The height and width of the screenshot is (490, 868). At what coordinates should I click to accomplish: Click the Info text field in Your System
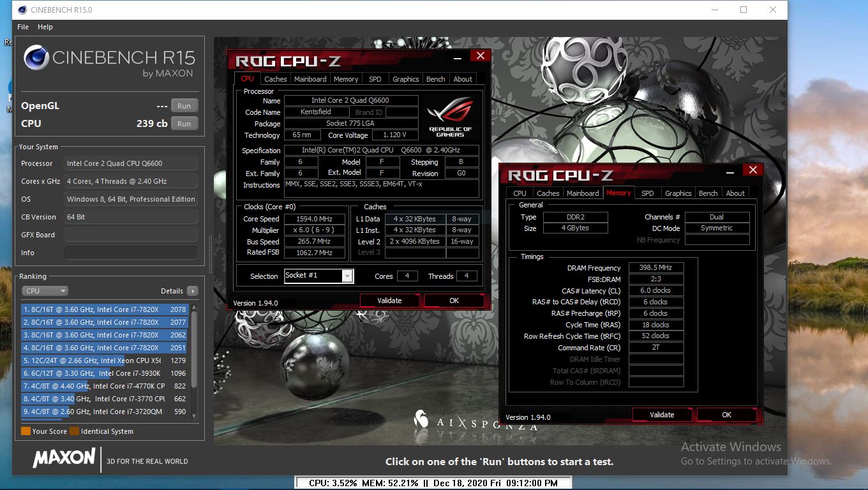coord(130,253)
